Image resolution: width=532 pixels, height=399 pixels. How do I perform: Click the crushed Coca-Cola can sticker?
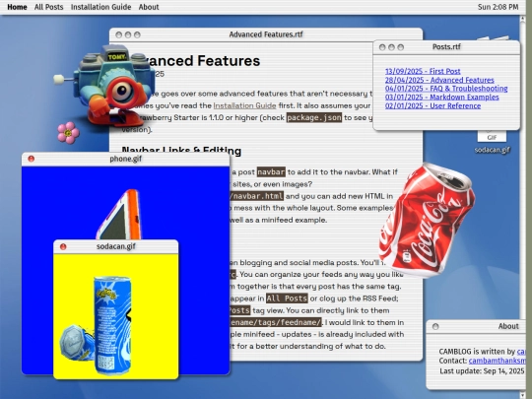click(x=427, y=221)
